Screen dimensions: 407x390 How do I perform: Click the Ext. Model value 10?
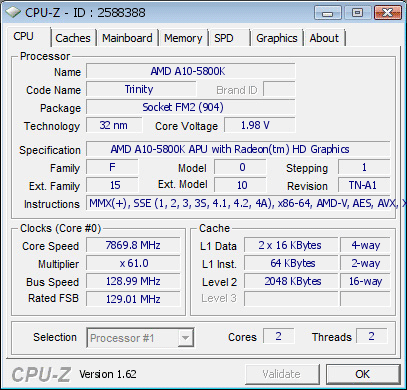pos(240,185)
